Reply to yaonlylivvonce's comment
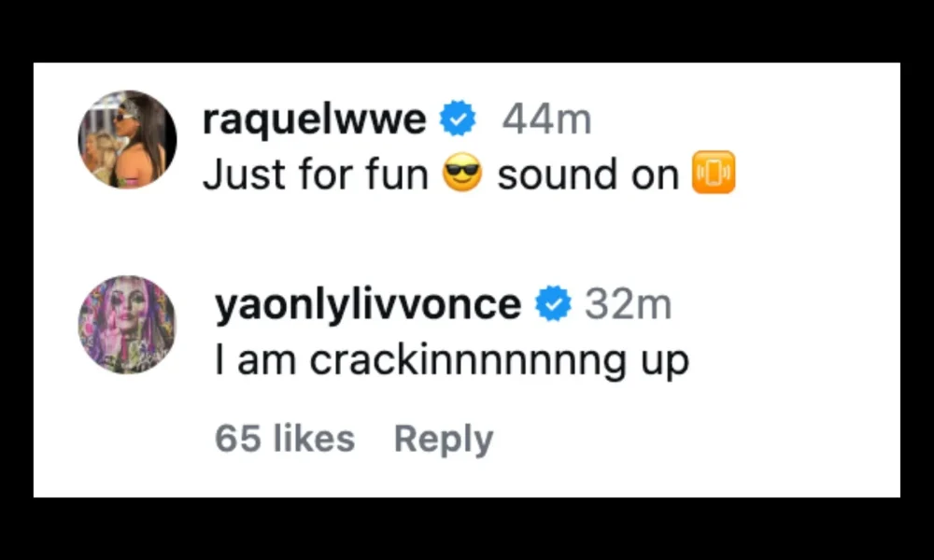This screenshot has height=560, width=934. pos(444,438)
